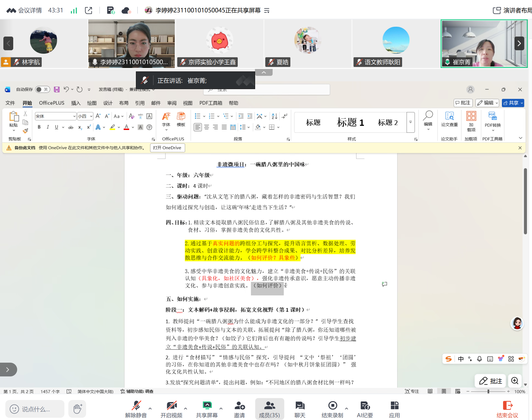The image size is (532, 420).
Task: Enable camera with 开启视频
Action: (171, 409)
